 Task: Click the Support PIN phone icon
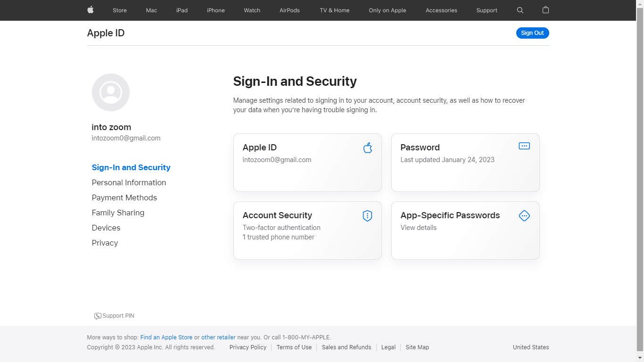point(98,316)
